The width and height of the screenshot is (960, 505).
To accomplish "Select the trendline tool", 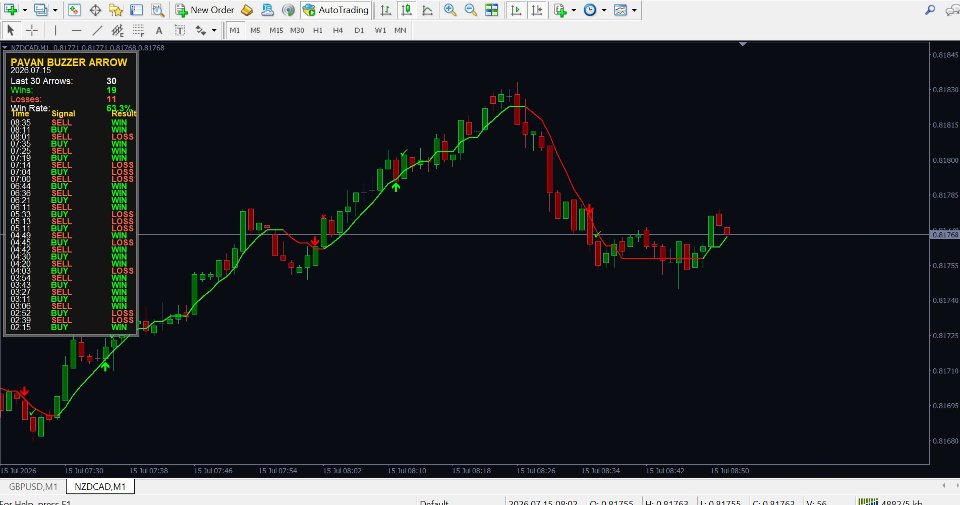I will coord(97,30).
